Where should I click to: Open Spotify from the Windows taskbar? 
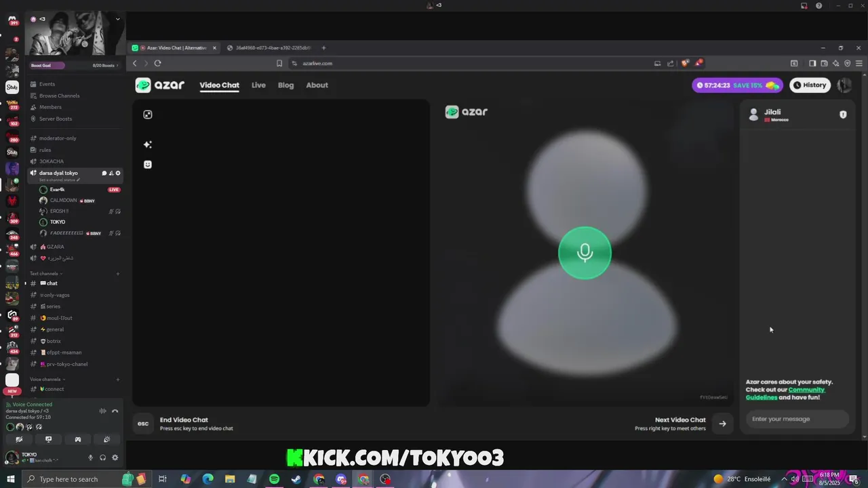click(x=274, y=479)
